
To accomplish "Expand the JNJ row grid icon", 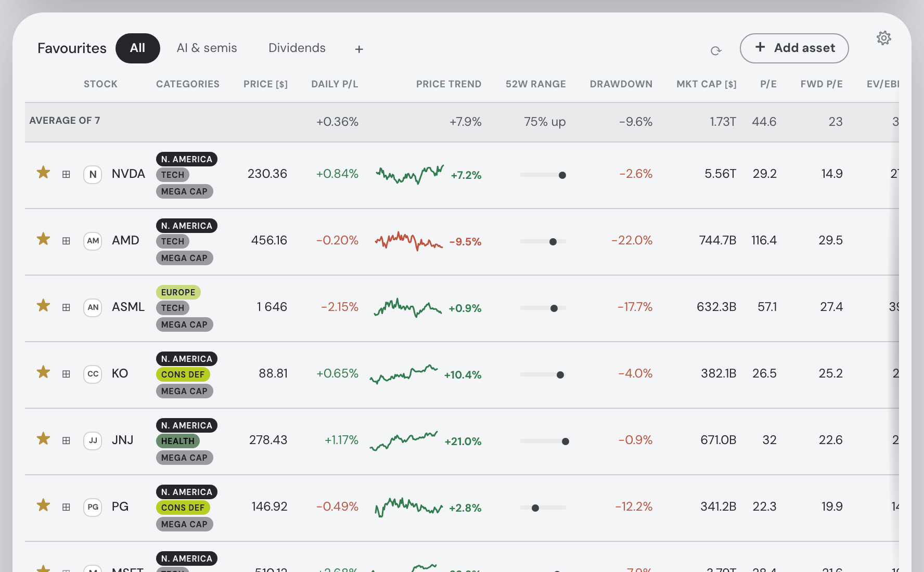I will point(66,440).
